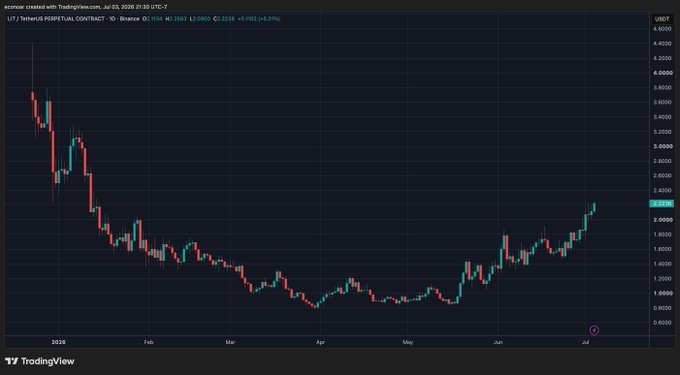Click the 3.0000 price axis label
The width and height of the screenshot is (680, 375).
(662, 147)
